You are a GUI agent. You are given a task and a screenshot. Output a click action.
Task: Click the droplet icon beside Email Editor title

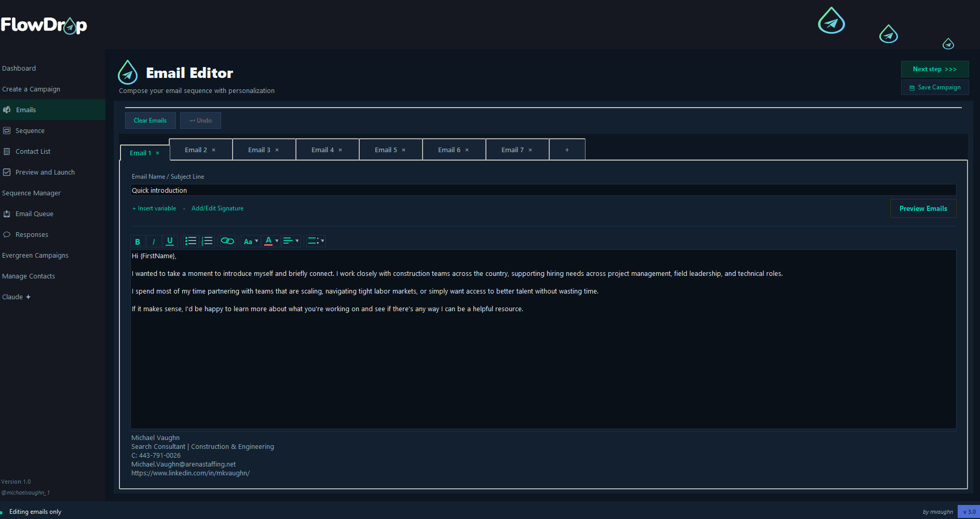[x=128, y=72]
